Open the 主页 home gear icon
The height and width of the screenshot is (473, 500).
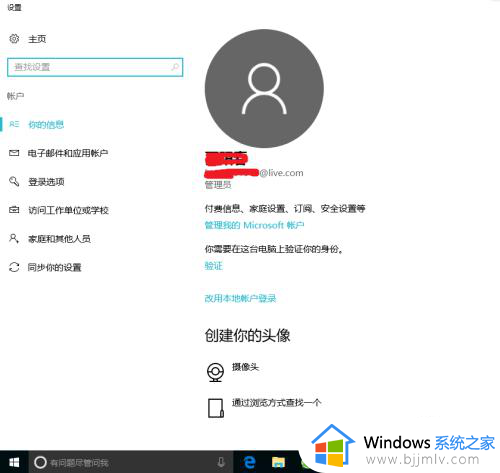[14, 39]
